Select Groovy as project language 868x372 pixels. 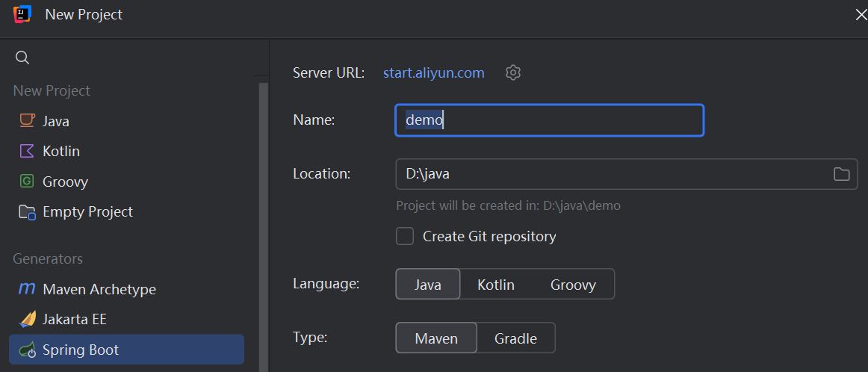pyautogui.click(x=573, y=285)
